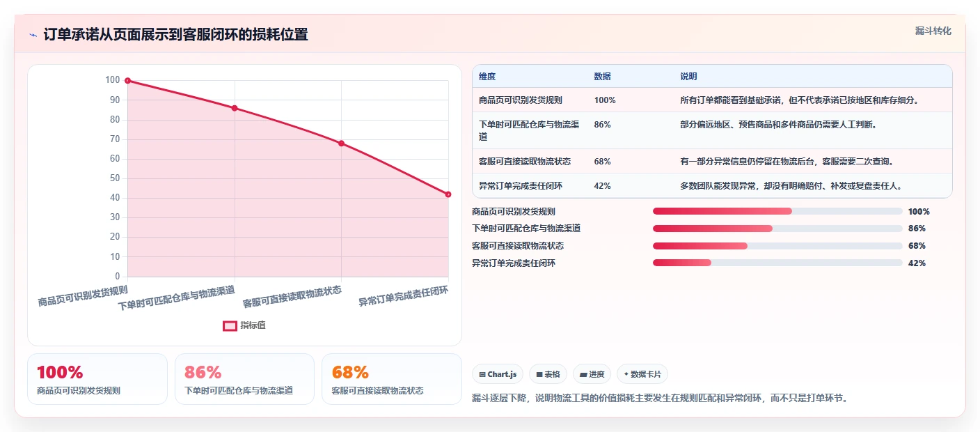Image resolution: width=980 pixels, height=432 pixels.
Task: Click the 客服可直接读取物流状态 progress bar
Action: (777, 246)
